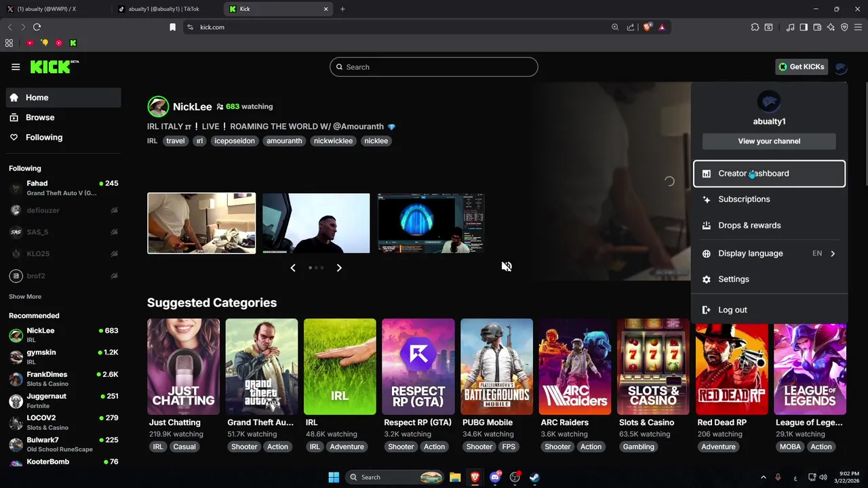This screenshot has width=868, height=488.
Task: Switch to the TikTok browser tab
Action: pos(166,9)
